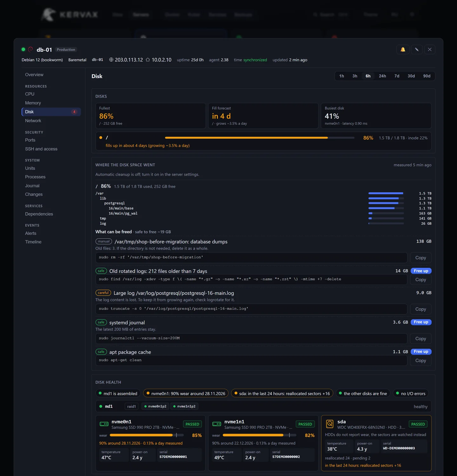Click the nvme0n1 drive icon

pos(104,424)
